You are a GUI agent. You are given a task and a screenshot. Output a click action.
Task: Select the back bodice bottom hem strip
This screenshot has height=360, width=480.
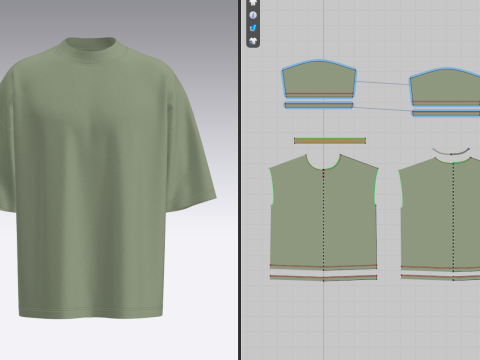440,277
